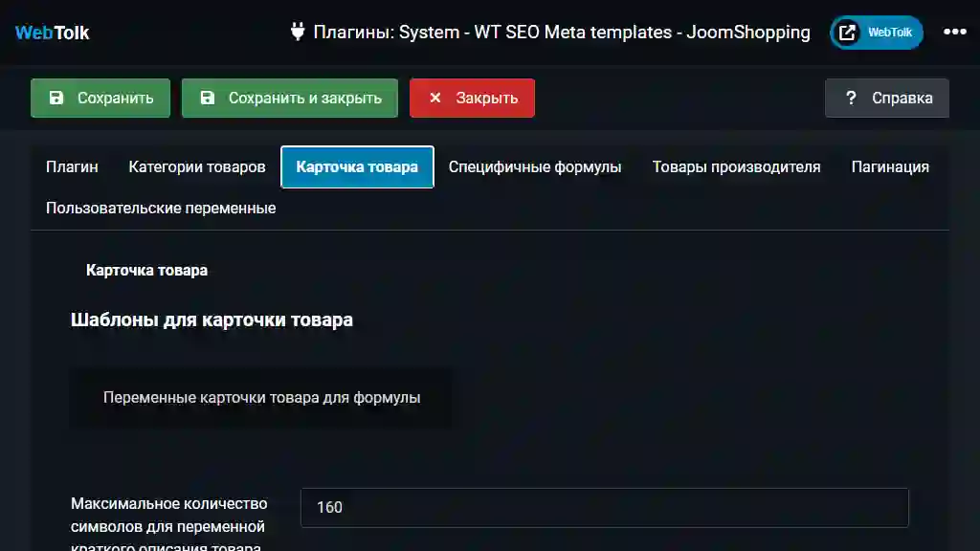Click the Карточка товара legend text
Image resolution: width=980 pixels, height=551 pixels.
(x=146, y=271)
